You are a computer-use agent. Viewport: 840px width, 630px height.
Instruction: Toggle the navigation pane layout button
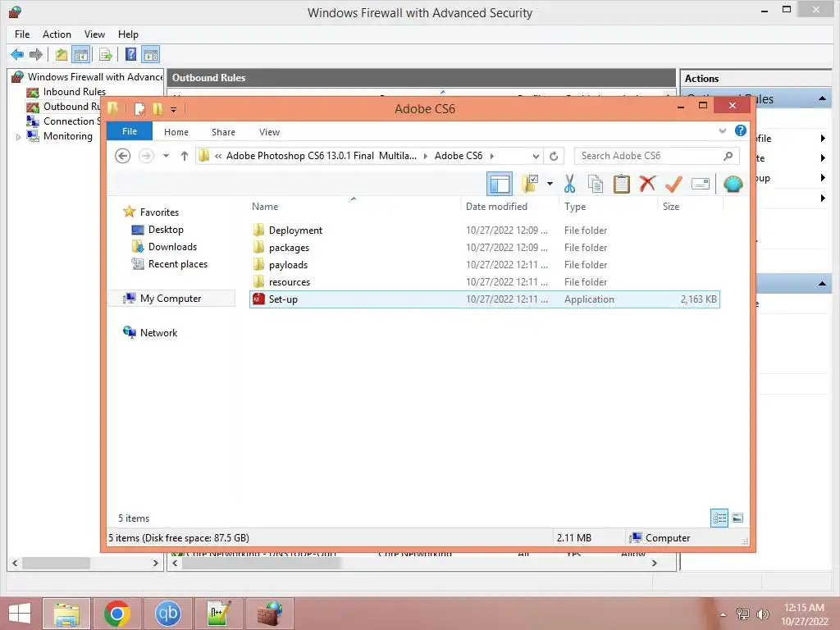(x=500, y=185)
